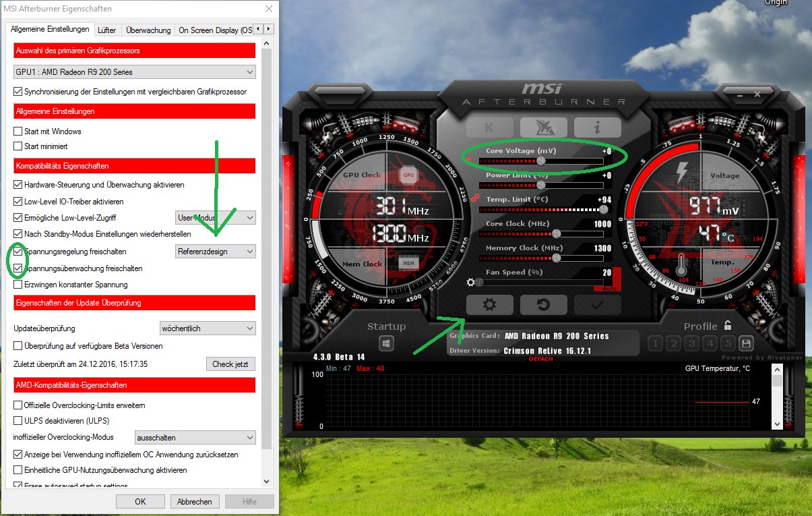The image size is (812, 516).
Task: Enable ULPS deaktivieren checkbox
Action: click(x=18, y=421)
